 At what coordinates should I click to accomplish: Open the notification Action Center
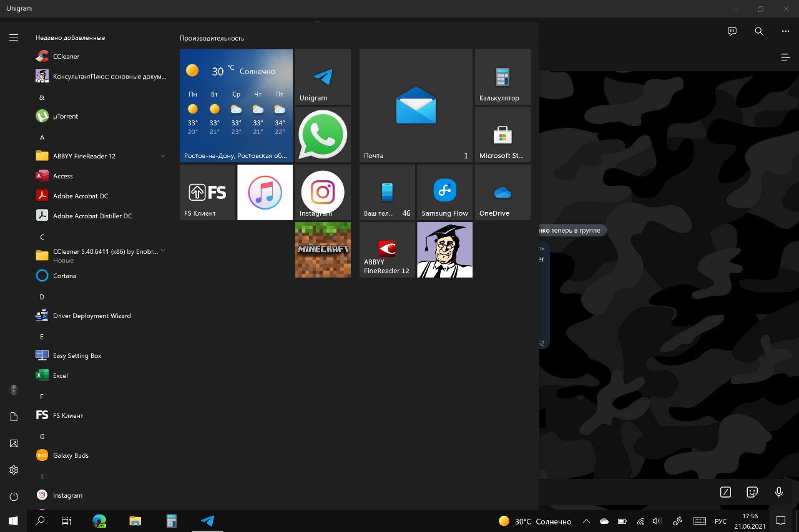click(x=780, y=521)
